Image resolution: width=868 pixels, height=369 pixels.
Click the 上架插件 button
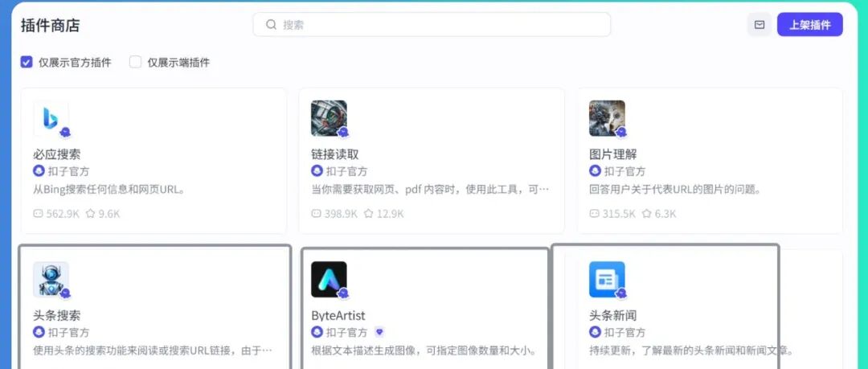click(810, 25)
